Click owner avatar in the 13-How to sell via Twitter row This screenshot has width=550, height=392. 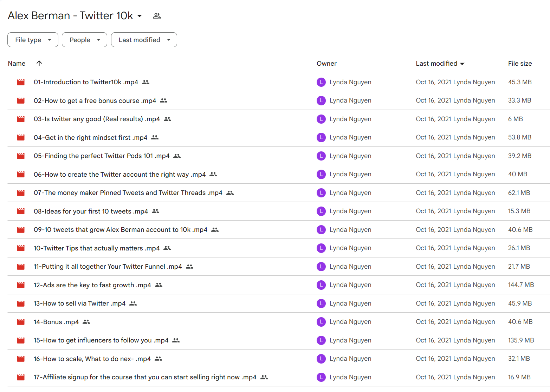321,303
